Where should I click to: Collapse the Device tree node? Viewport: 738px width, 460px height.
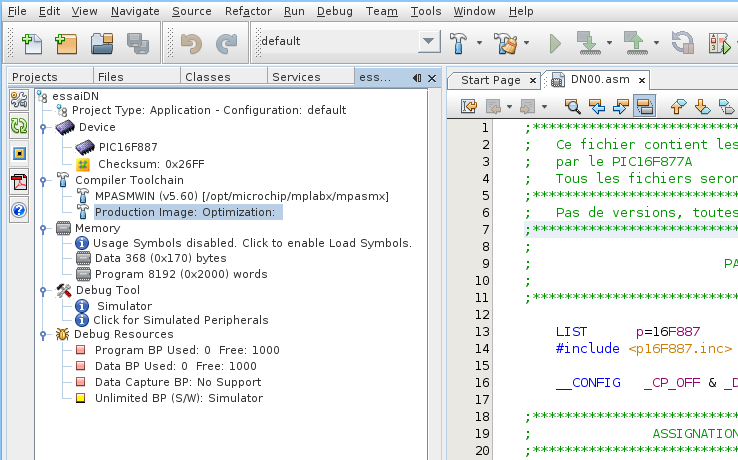pyautogui.click(x=43, y=128)
